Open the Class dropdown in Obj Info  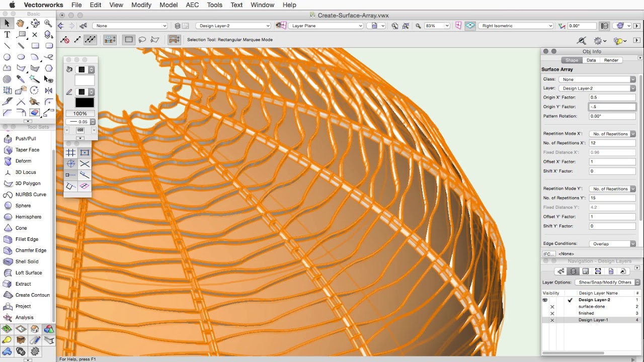[x=598, y=79]
